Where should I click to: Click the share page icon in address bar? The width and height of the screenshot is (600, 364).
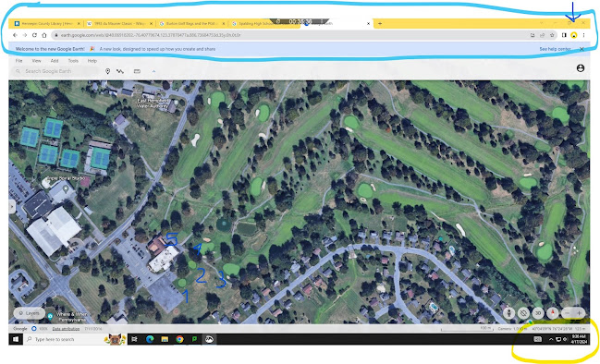click(x=543, y=35)
